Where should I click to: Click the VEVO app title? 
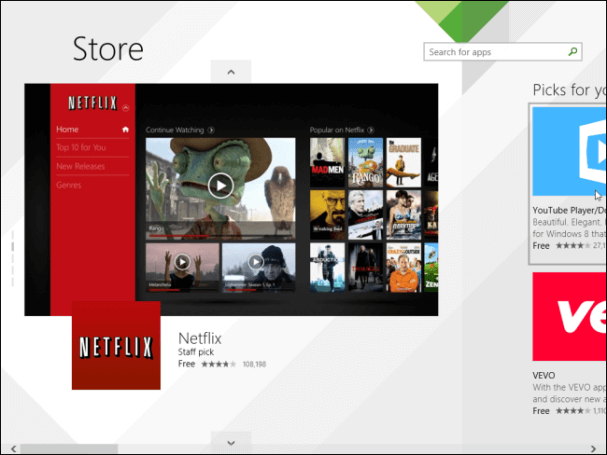544,375
